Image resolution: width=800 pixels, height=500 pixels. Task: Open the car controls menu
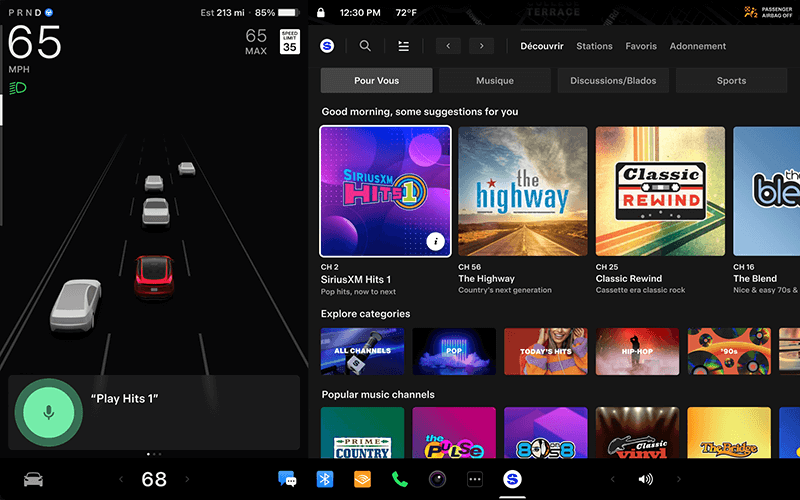pos(33,480)
